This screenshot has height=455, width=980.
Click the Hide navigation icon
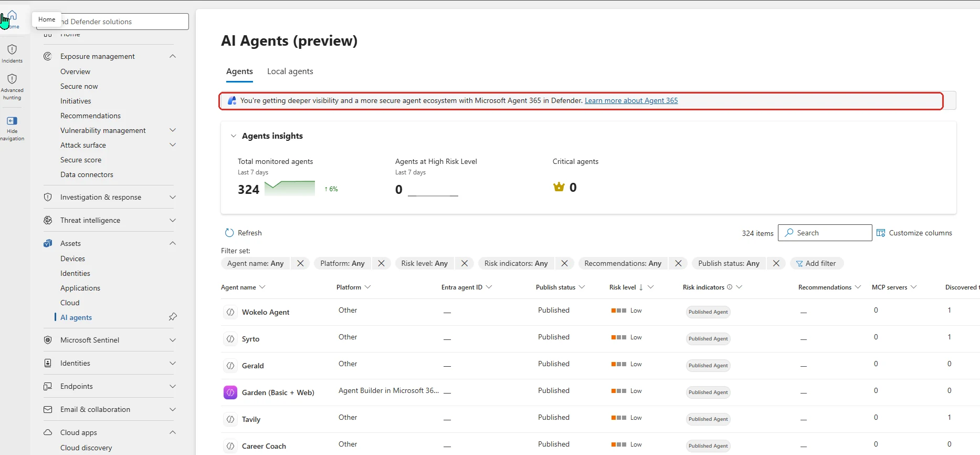[x=12, y=121]
